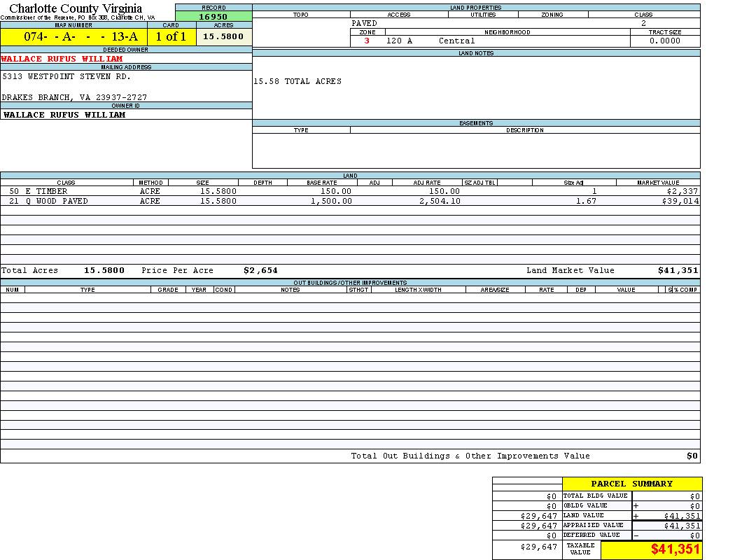Select the '120 A Central' neighborhood entry
Viewport: 735px width, 560px height.
tap(430, 41)
